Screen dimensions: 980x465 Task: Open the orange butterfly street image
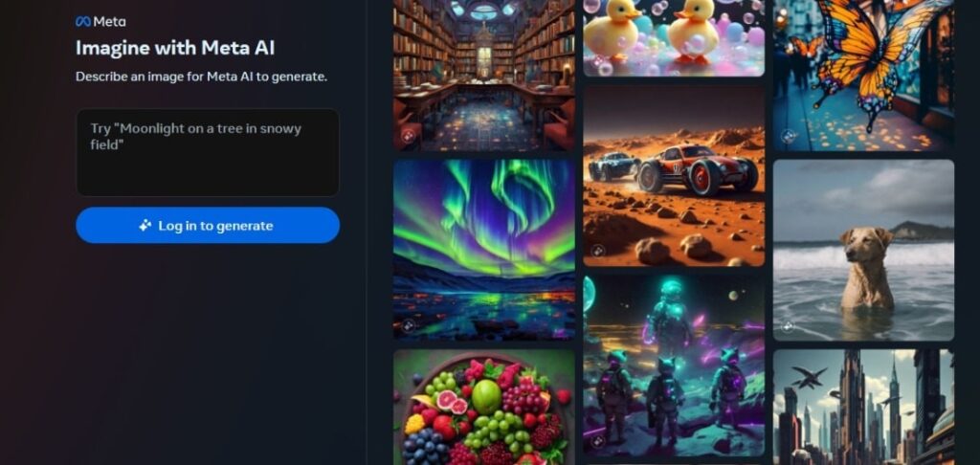coord(864,75)
